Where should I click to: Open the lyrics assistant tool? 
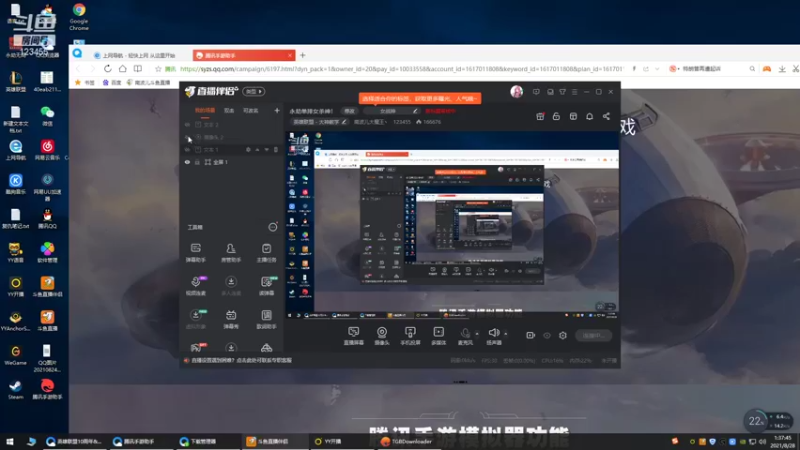(266, 319)
